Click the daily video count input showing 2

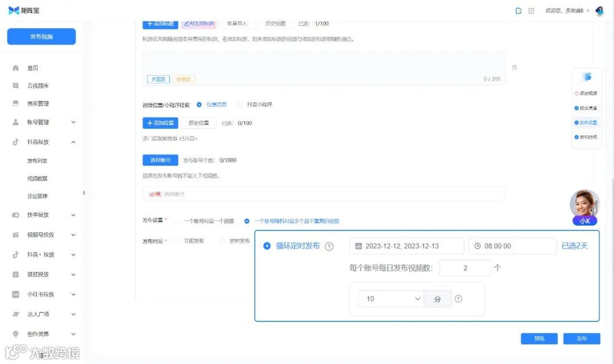click(x=466, y=267)
